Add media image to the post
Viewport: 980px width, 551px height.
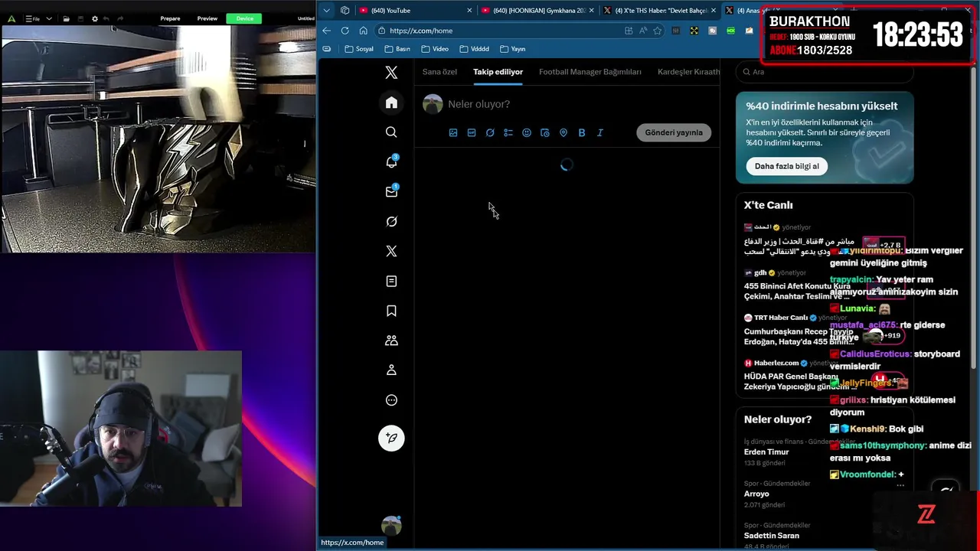[453, 132]
